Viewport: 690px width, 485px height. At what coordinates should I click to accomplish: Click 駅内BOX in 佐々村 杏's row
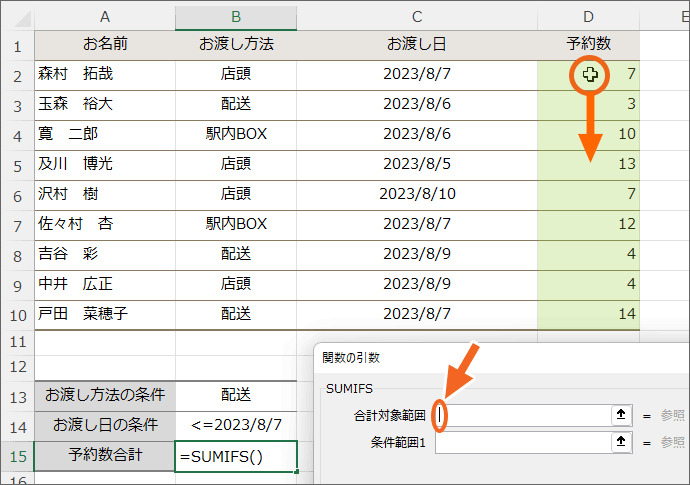(236, 224)
